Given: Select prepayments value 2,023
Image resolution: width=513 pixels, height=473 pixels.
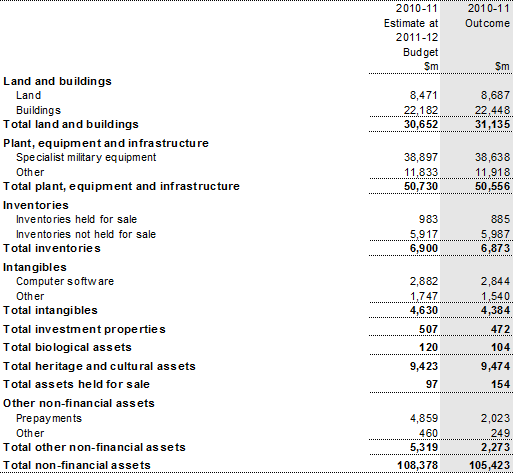Looking at the screenshot, I should click(x=495, y=418).
